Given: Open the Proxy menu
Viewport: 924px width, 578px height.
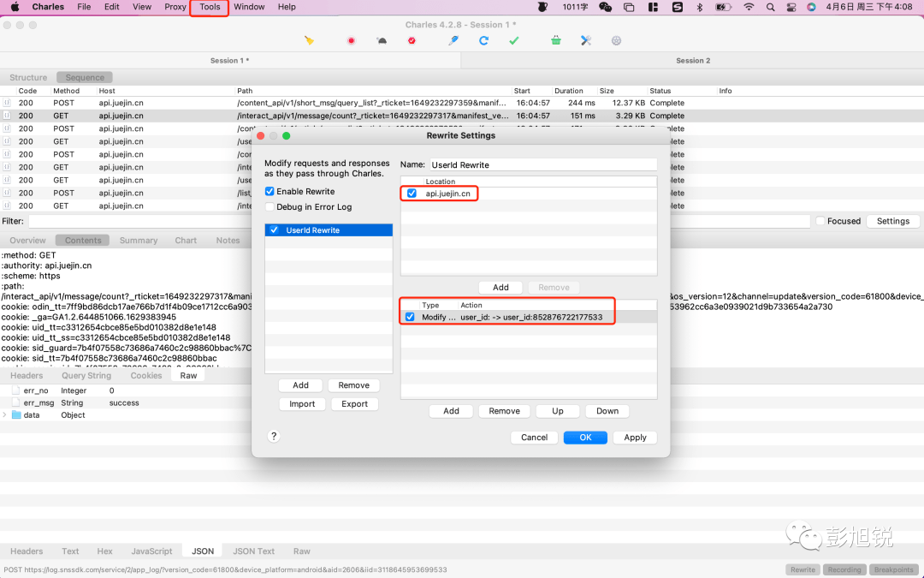Looking at the screenshot, I should pos(175,7).
